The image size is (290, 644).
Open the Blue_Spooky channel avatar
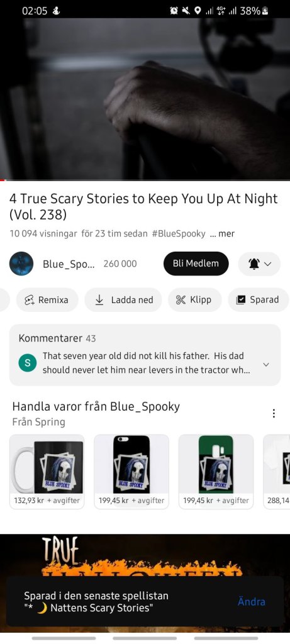tap(21, 264)
